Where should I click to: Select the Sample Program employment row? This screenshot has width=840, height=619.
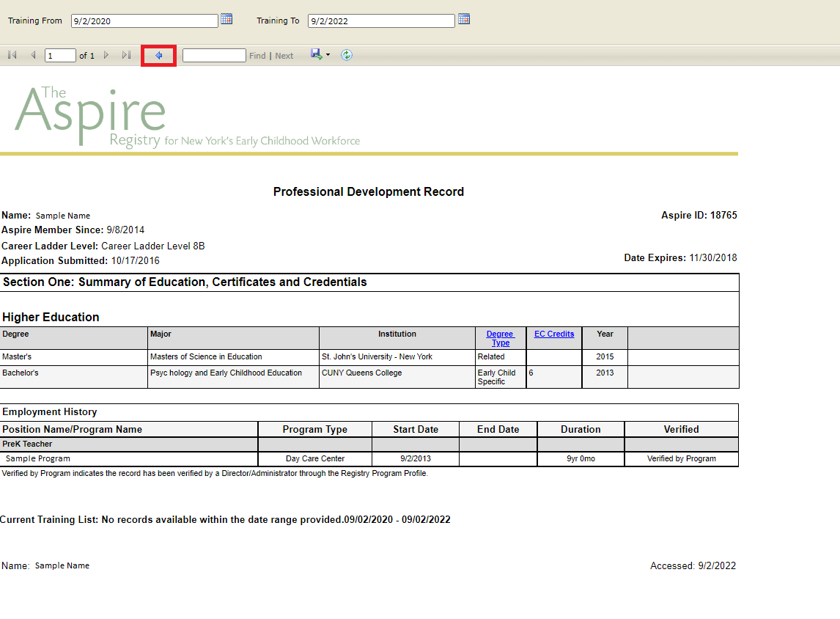coord(38,458)
